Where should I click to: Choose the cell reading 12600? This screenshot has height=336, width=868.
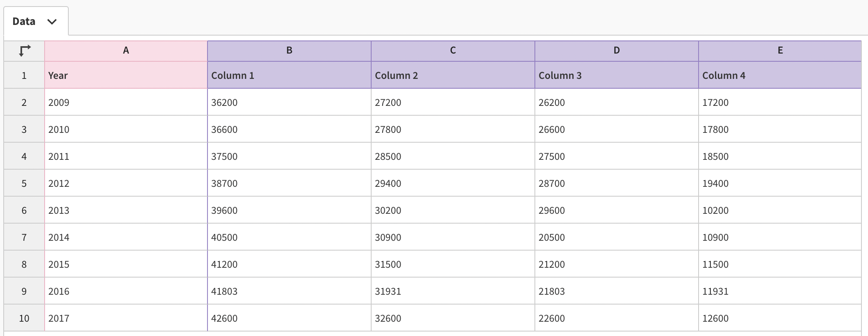pos(780,318)
